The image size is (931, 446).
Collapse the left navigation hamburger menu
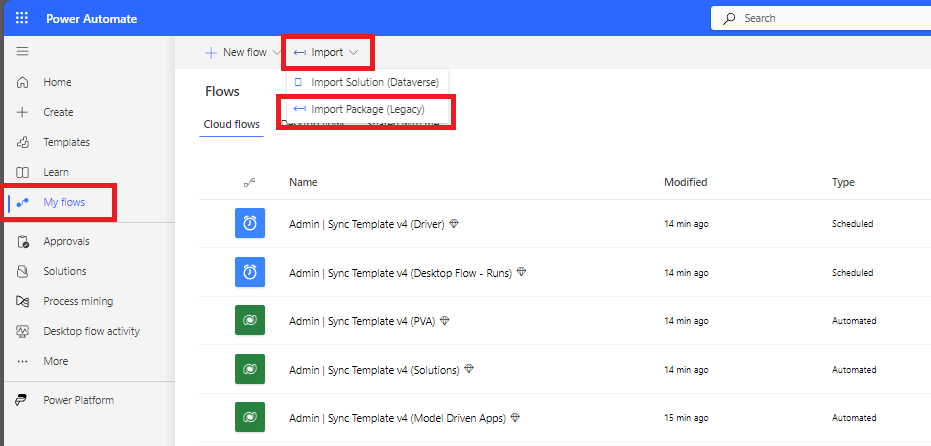coord(23,52)
